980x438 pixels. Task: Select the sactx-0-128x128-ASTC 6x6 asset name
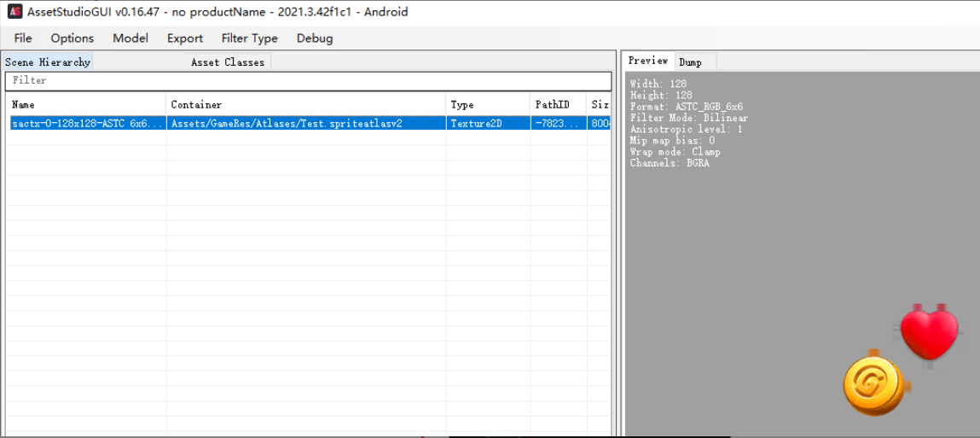click(87, 124)
